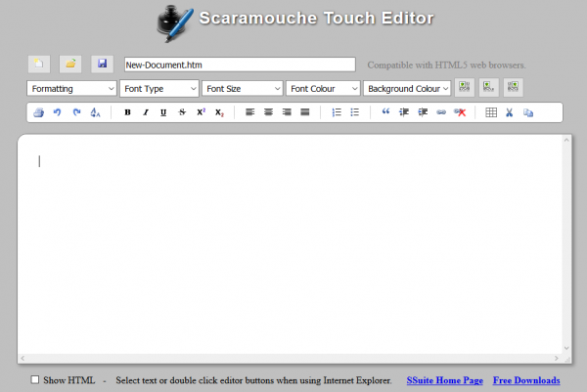587x392 pixels.
Task: Click the remove formatting icon
Action: pyautogui.click(x=96, y=112)
